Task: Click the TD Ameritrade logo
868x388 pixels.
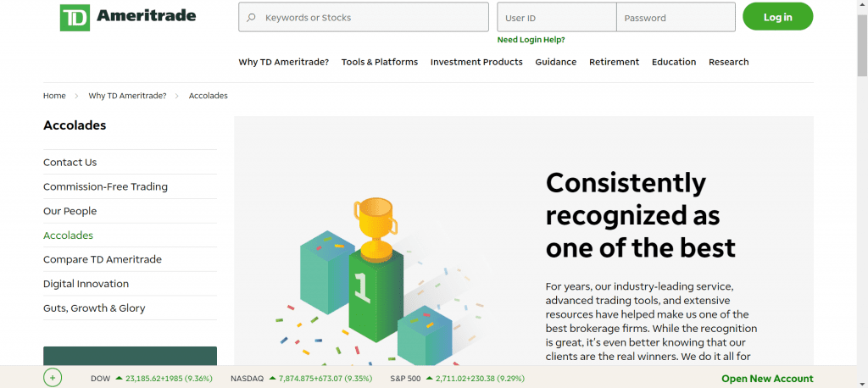Action: pyautogui.click(x=128, y=17)
